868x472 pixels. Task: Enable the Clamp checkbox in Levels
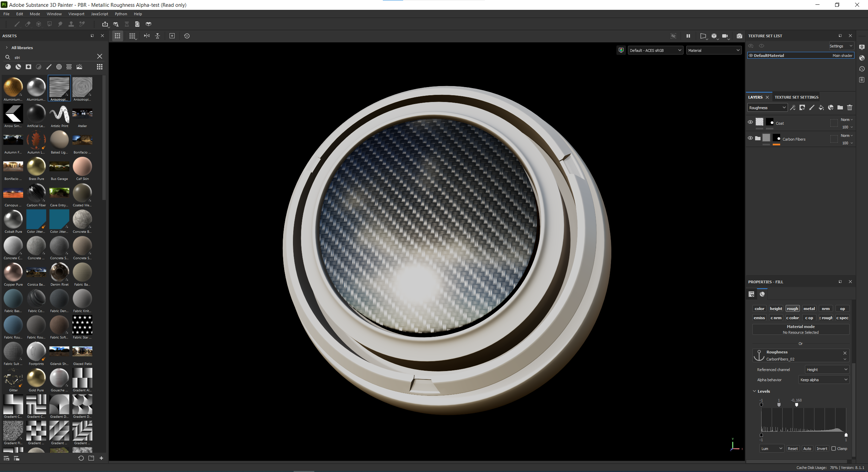834,448
